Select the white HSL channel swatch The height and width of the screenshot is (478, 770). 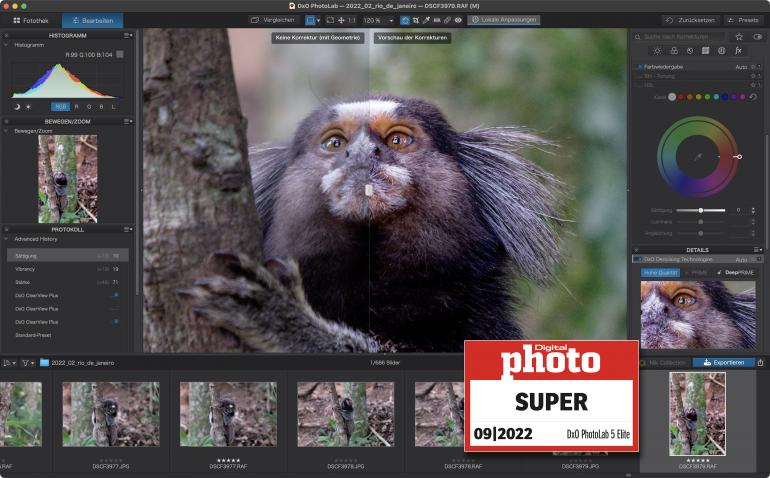click(x=672, y=97)
